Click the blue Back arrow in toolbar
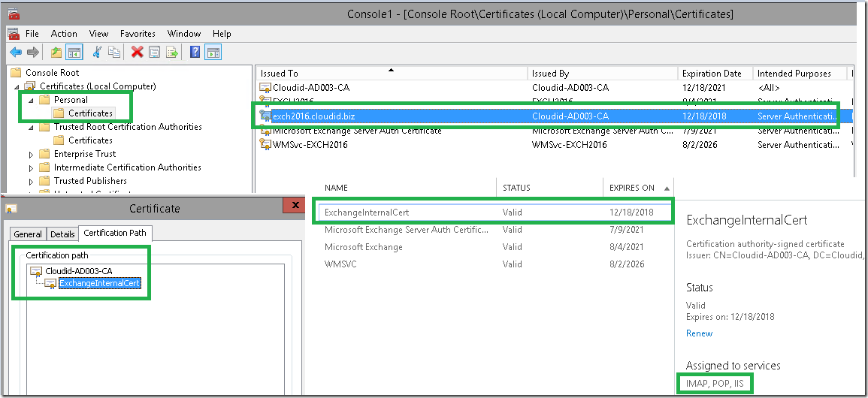The image size is (868, 398). [16, 53]
